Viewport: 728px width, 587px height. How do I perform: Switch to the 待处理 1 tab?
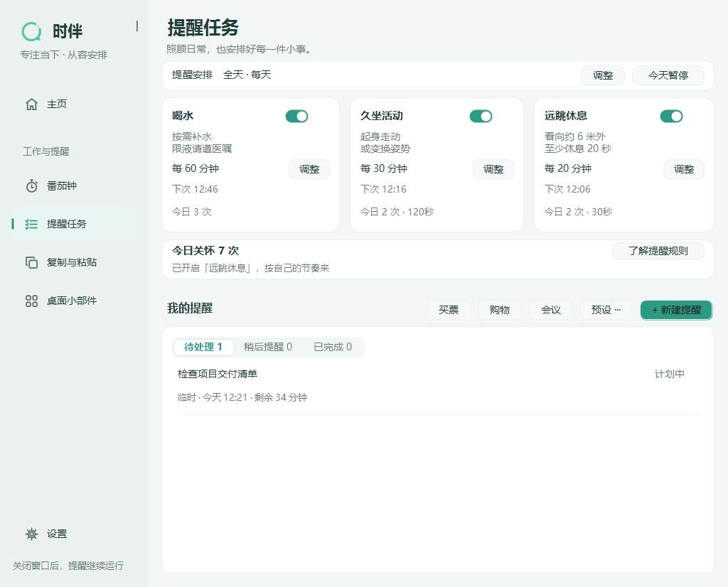coord(203,347)
